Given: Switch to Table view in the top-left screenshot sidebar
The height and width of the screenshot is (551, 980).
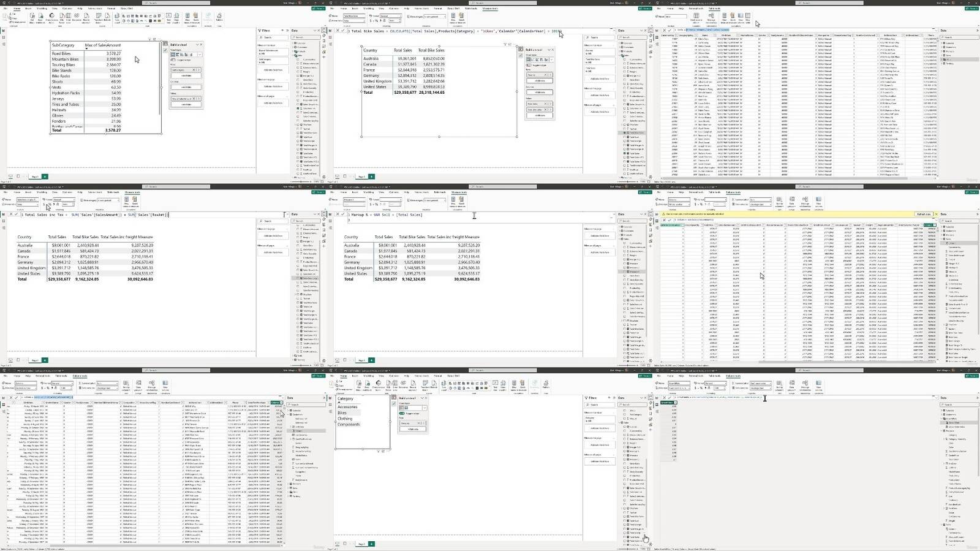Looking at the screenshot, I should click(4, 37).
